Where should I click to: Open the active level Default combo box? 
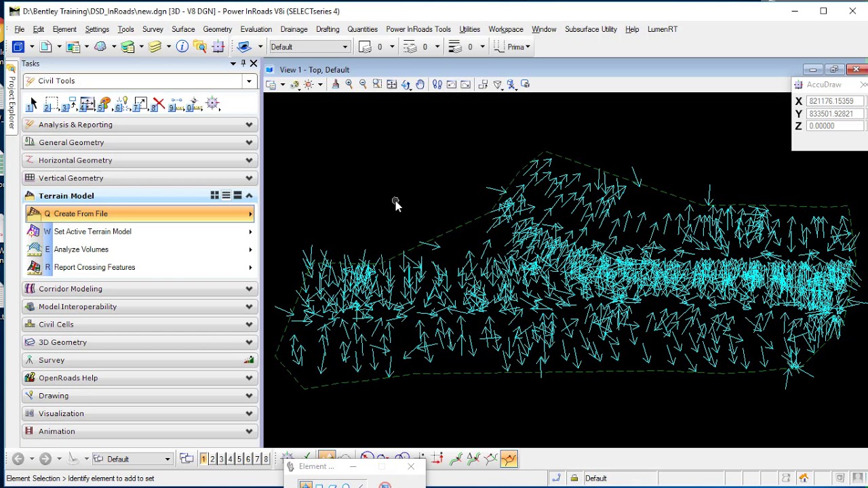coord(309,47)
